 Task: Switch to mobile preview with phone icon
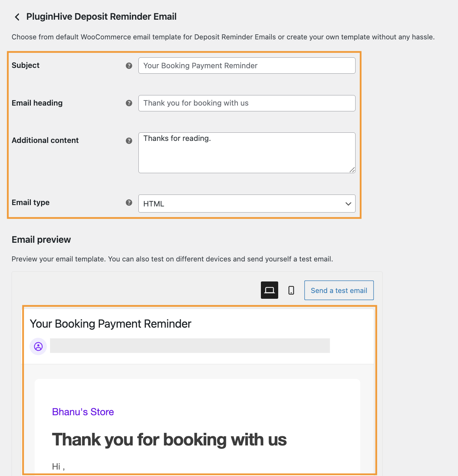[291, 290]
